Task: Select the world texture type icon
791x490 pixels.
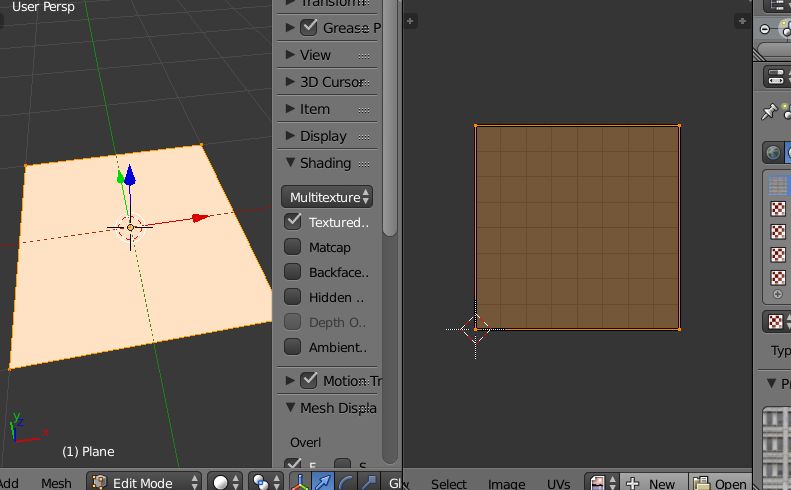Action: point(773,153)
